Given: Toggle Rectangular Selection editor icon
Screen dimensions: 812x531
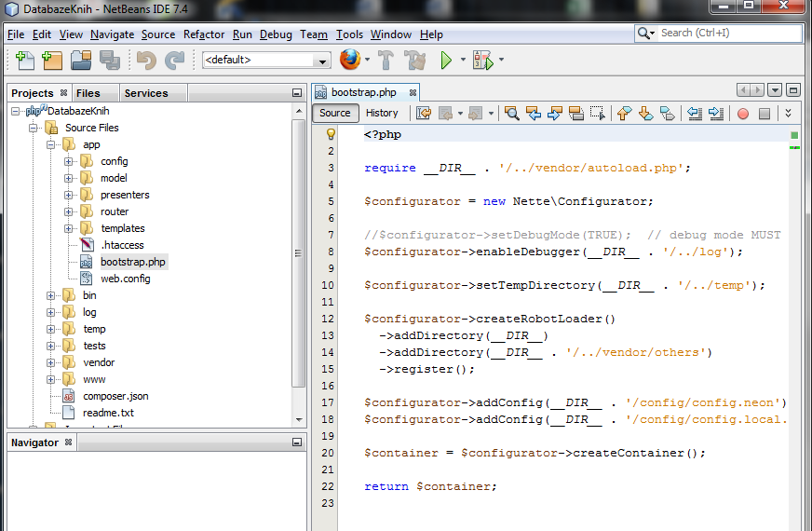Looking at the screenshot, I should [x=597, y=113].
